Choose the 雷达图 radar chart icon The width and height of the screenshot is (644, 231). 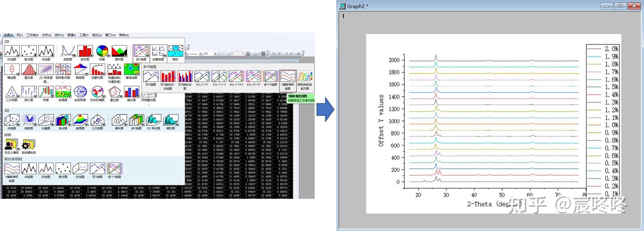pyautogui.click(x=115, y=92)
